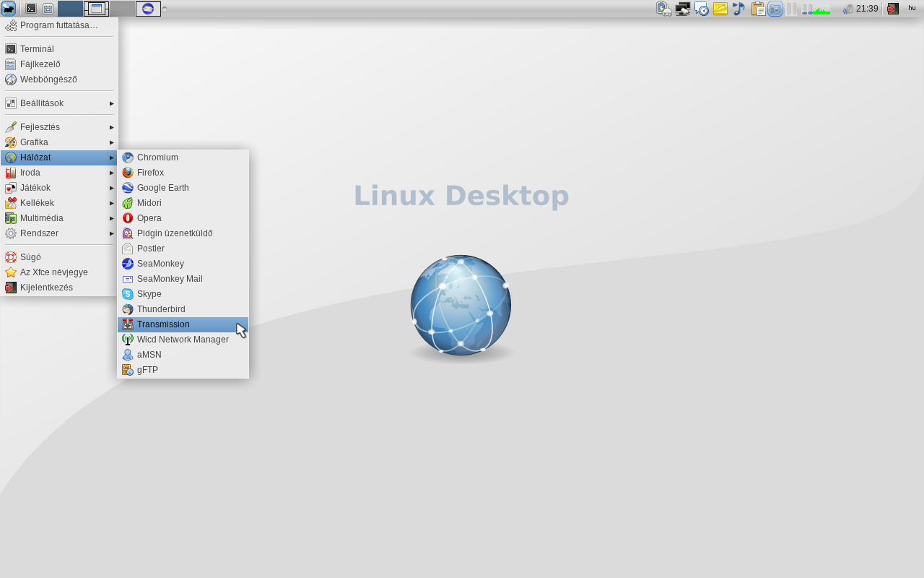The height and width of the screenshot is (578, 924).
Task: Expand the Grafika category
Action: pos(59,142)
